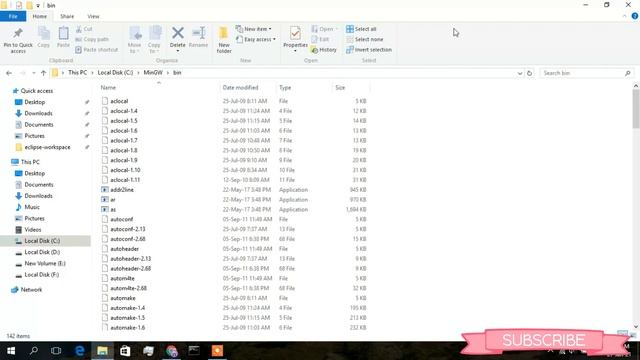Click the Quick access star icon

[15, 91]
